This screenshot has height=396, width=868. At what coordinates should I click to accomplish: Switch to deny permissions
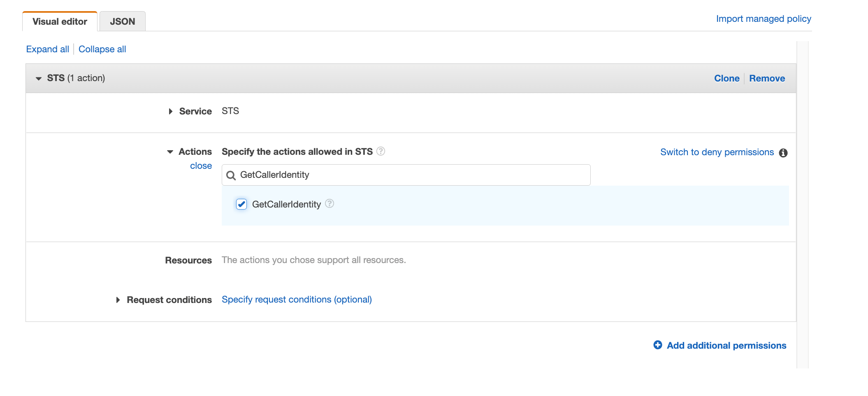click(x=717, y=152)
